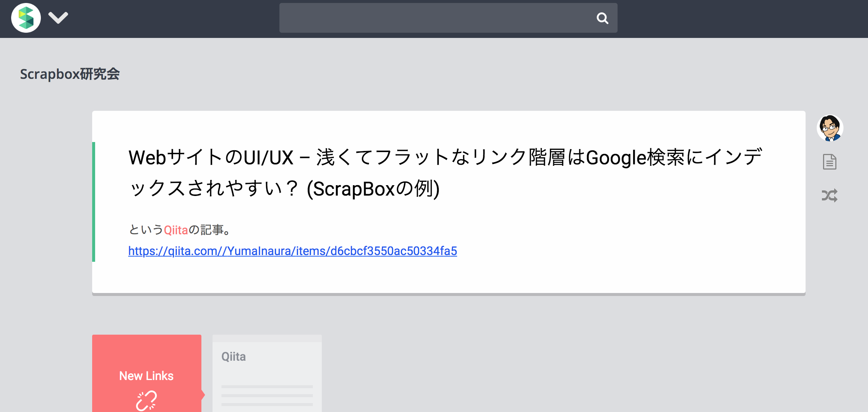
Task: Click inside the search input field
Action: [x=427, y=18]
